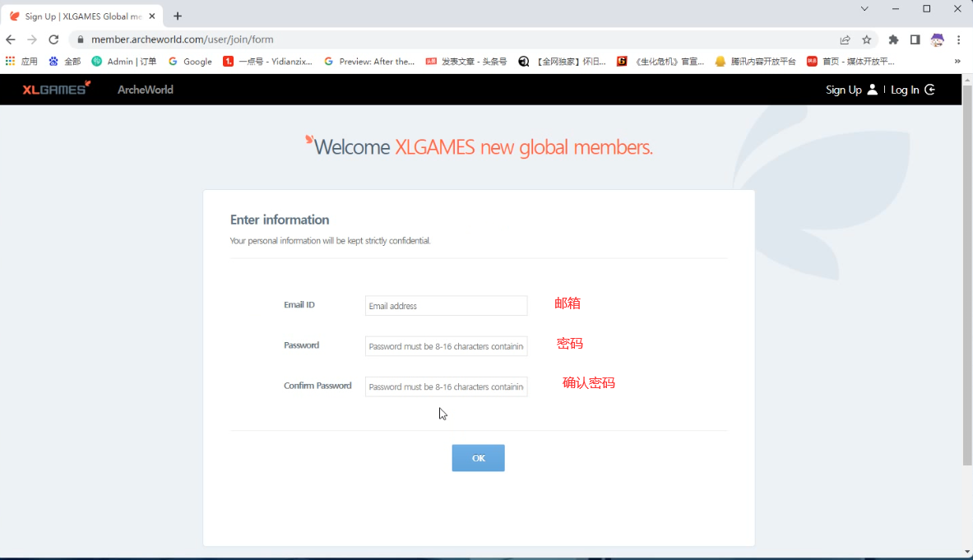
Task: Open the tab search dropdown arrow
Action: (864, 9)
